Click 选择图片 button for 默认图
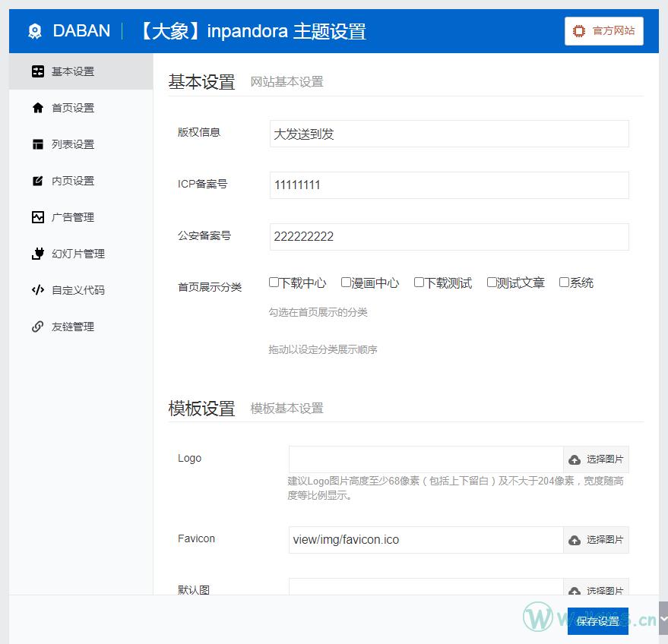668x644 pixels. coord(596,588)
